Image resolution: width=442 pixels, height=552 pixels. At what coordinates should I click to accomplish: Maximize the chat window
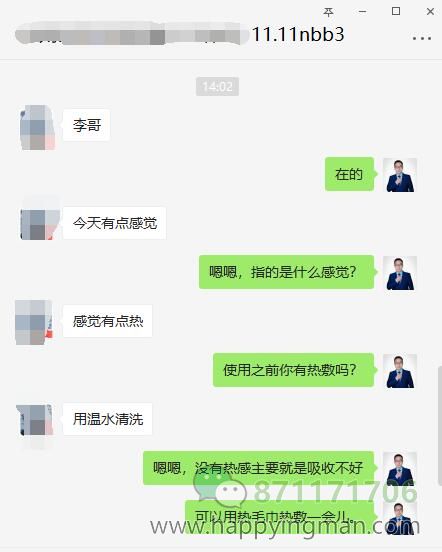tap(396, 11)
